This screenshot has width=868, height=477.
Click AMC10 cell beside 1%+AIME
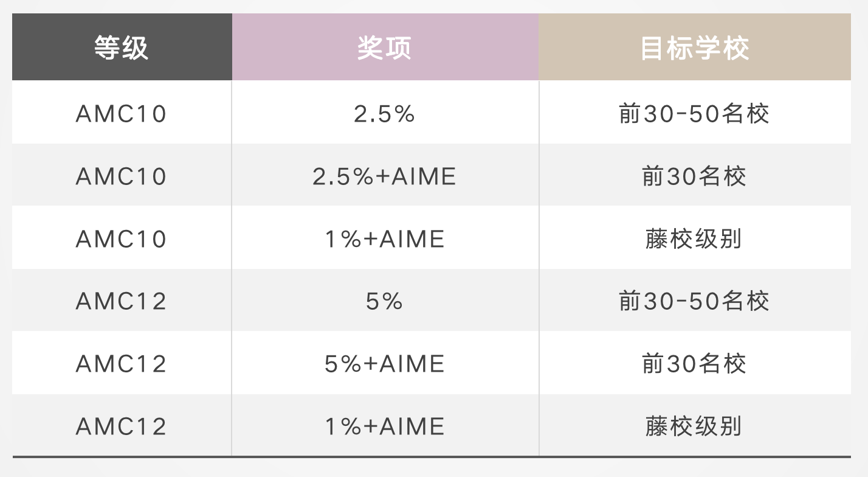[x=122, y=239]
